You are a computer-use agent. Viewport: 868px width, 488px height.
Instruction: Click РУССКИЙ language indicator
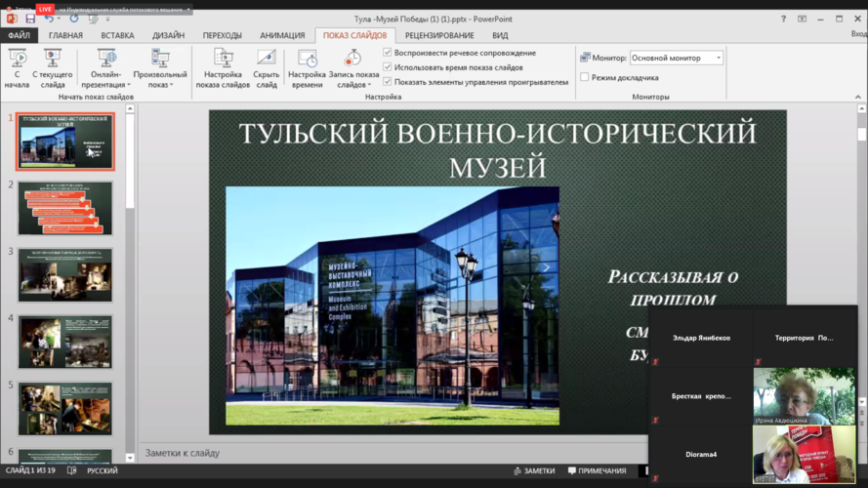coord(103,470)
